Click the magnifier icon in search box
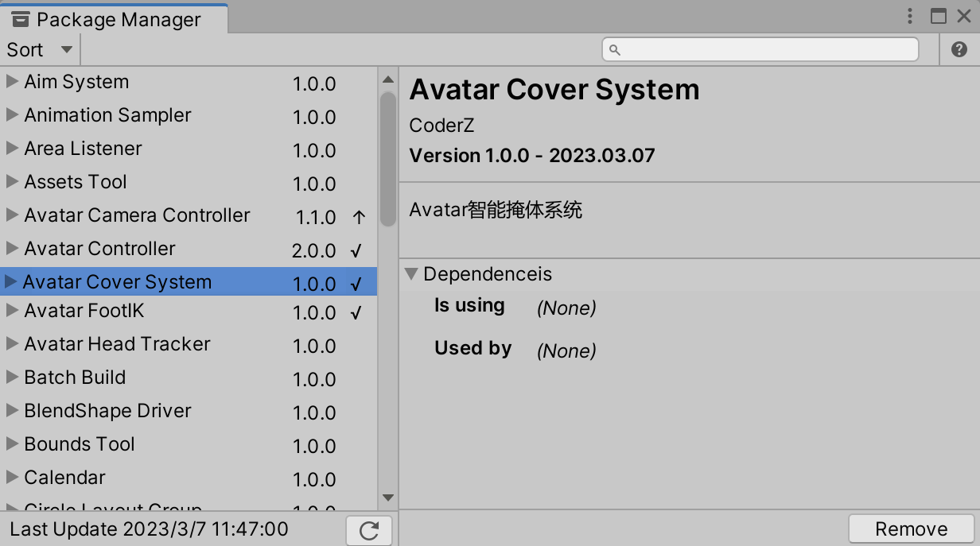Screen dimensions: 980x546 pyautogui.click(x=614, y=49)
